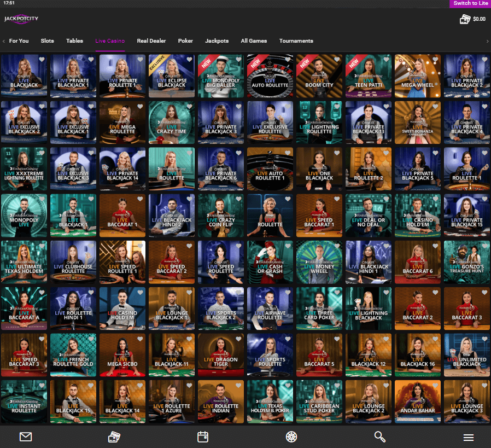
Task: Click heart icon on Live Mega Roulette
Action: tap(140, 106)
